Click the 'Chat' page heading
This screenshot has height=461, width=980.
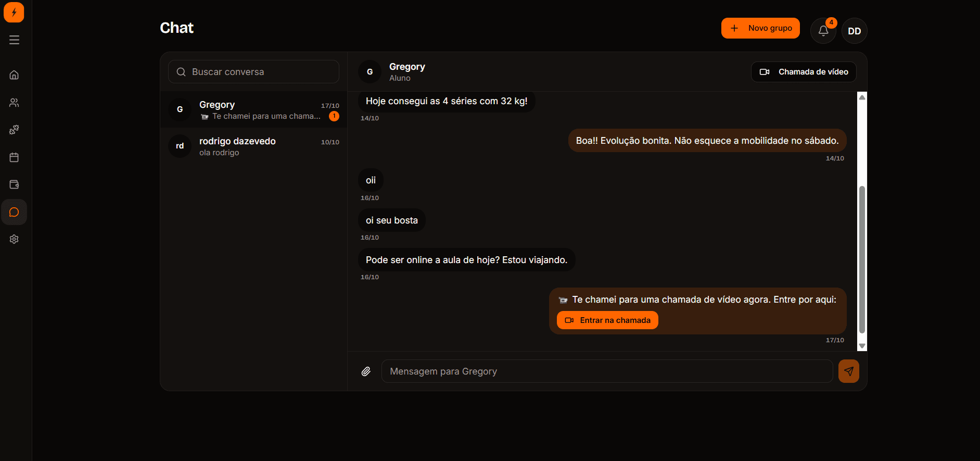(x=176, y=28)
